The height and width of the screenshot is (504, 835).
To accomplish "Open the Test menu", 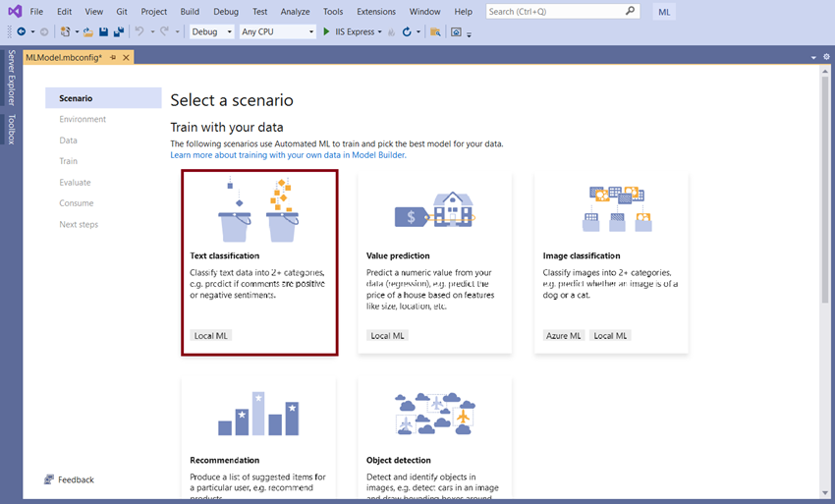I will click(260, 11).
